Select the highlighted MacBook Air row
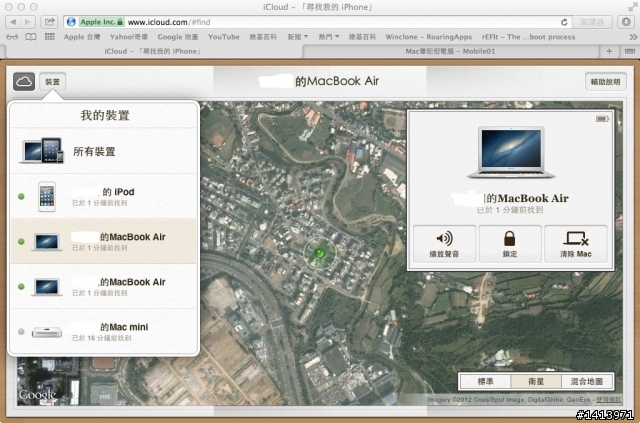 104,241
